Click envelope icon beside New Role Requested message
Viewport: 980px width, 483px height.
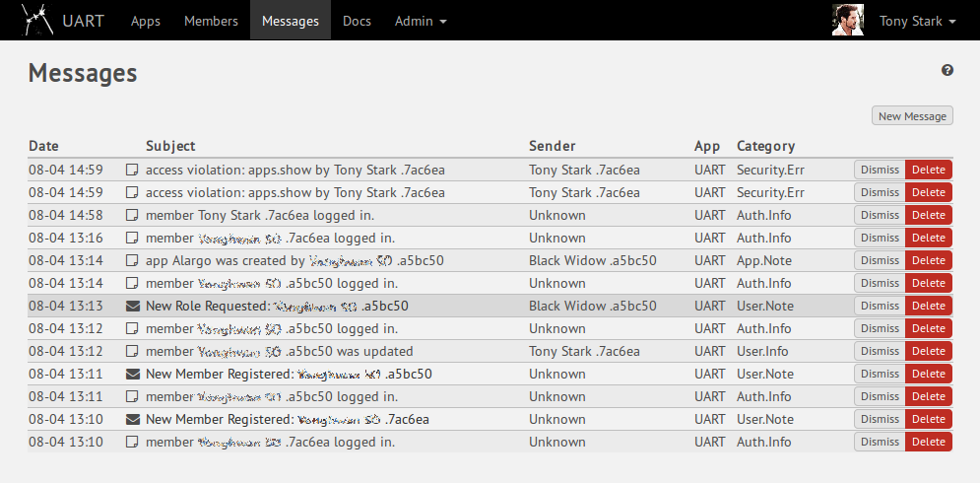(133, 306)
